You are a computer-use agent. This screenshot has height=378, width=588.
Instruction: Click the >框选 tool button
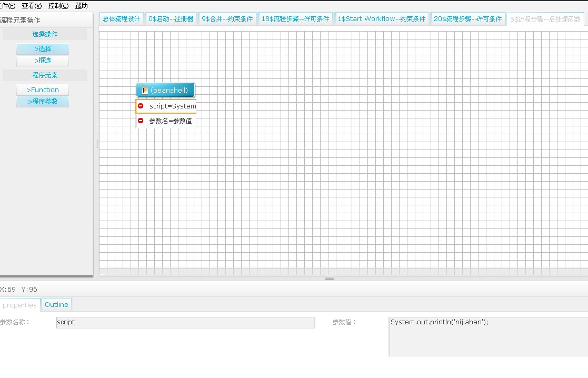pos(43,61)
